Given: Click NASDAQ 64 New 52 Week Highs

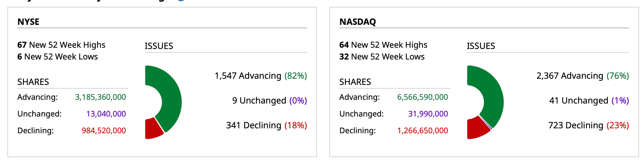Looking at the screenshot, I should point(383,45).
